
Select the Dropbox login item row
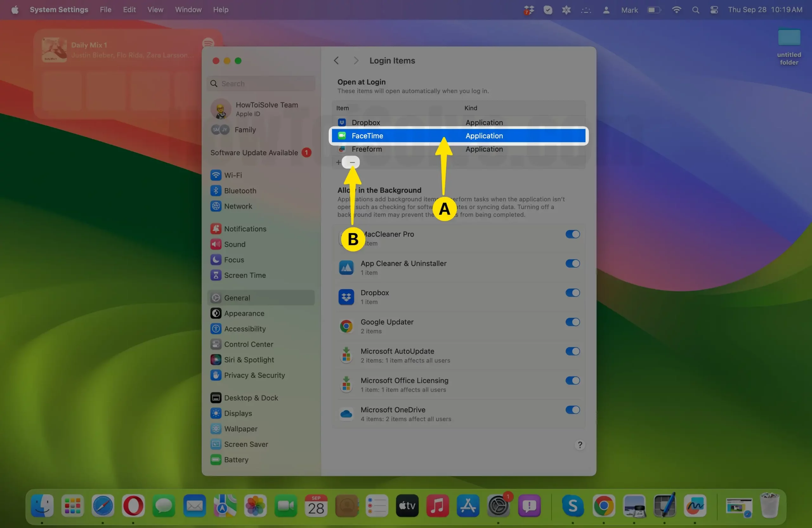pos(459,122)
